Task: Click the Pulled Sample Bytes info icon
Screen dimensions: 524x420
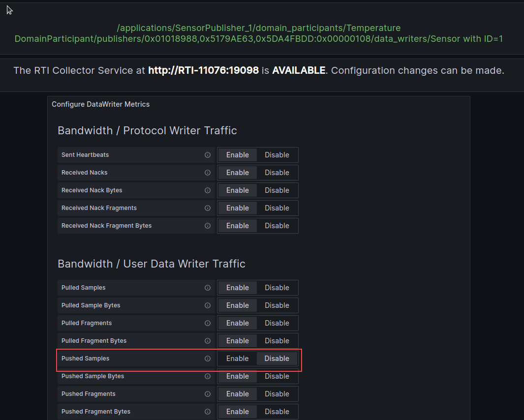Action: 207,305
